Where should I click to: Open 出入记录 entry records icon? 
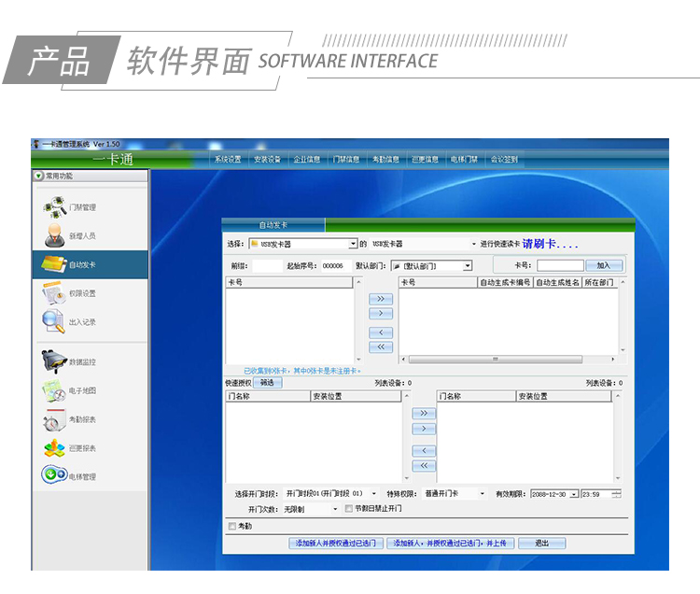click(x=53, y=321)
